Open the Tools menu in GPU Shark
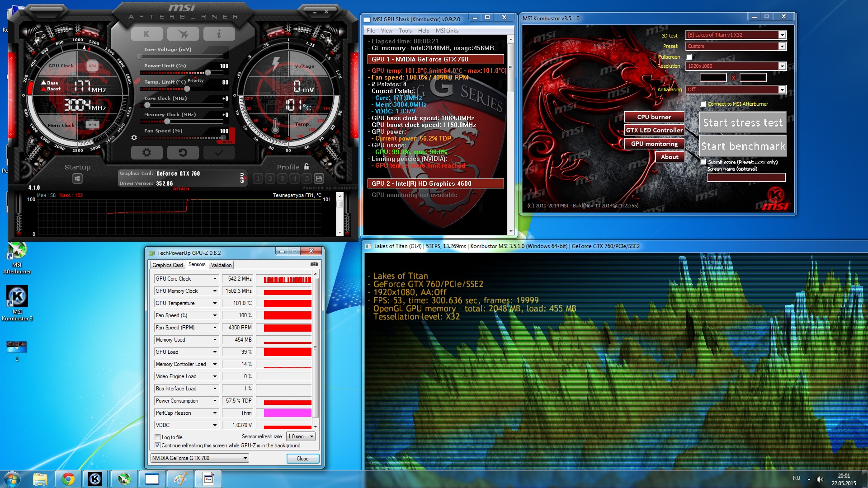This screenshot has width=868, height=488. point(405,31)
